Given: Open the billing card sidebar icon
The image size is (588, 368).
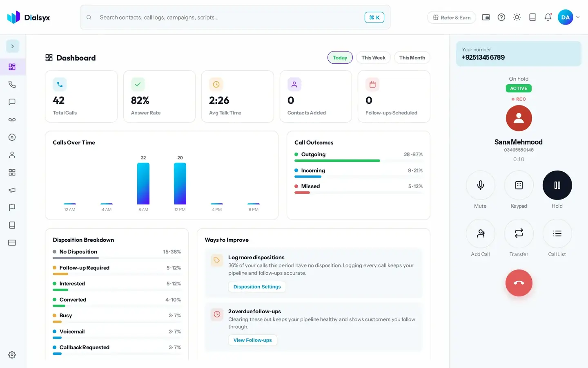Looking at the screenshot, I should coord(12,242).
